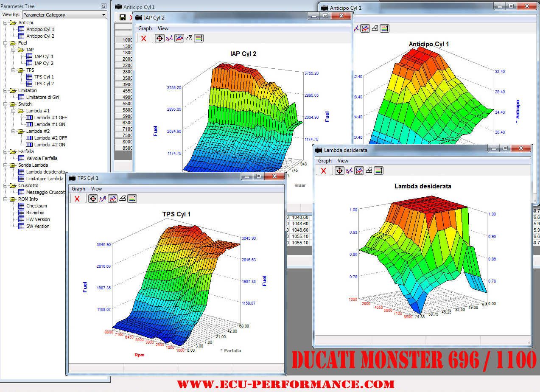540x392 pixels.
Task: Collapse the IAP subfolder node
Action: pos(13,50)
